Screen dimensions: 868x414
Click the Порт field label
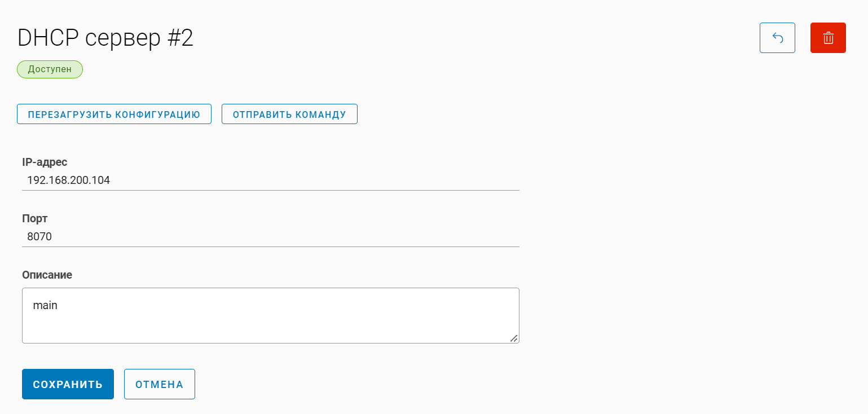(x=34, y=218)
